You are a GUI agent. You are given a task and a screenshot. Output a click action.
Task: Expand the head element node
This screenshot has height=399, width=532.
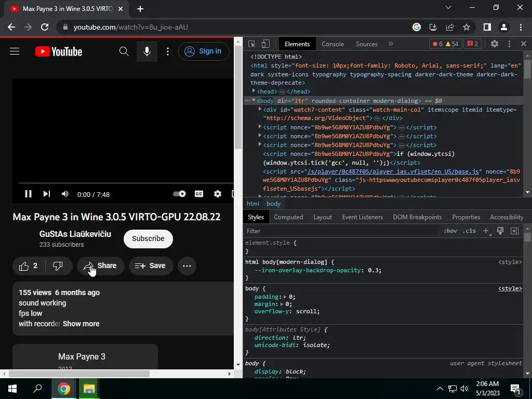click(x=254, y=91)
